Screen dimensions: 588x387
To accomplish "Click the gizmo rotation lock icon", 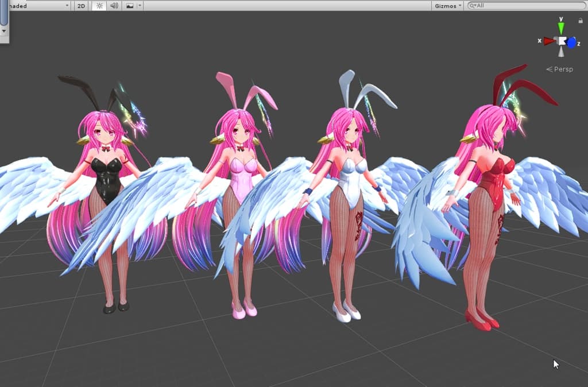I will coord(580,21).
